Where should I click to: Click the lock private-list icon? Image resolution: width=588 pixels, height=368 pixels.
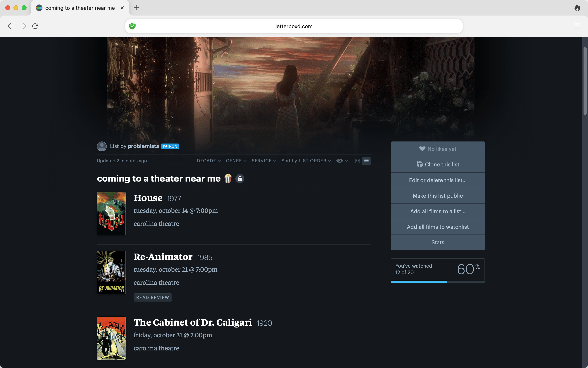pyautogui.click(x=240, y=179)
